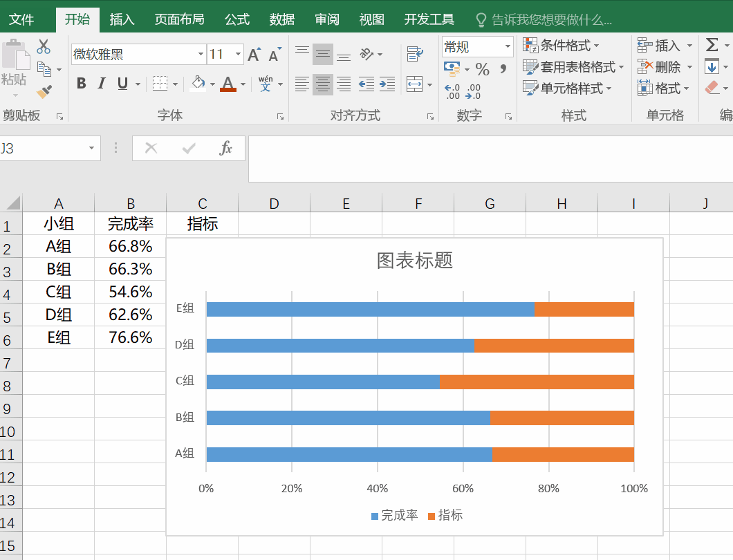Toggle bold formatting
Viewport: 733px width, 560px height.
82,84
